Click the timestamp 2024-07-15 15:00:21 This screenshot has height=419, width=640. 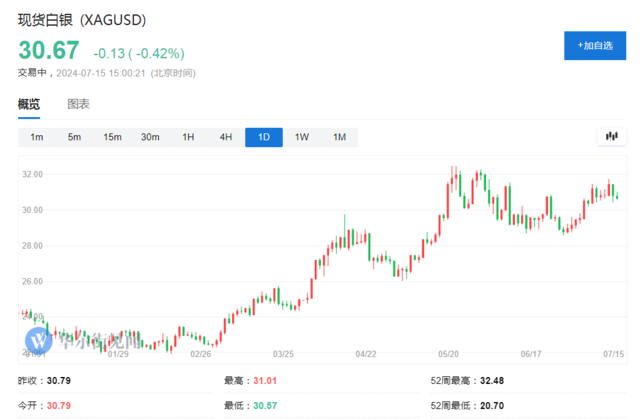(101, 73)
